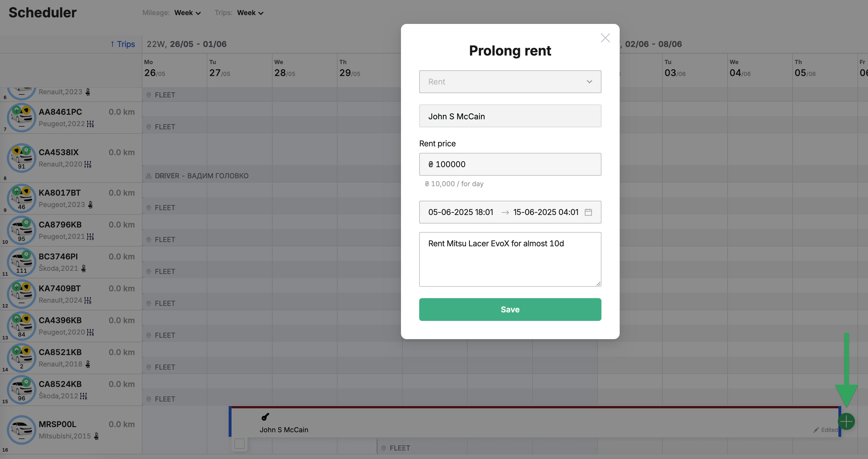Click the green plus prolong icon

coord(846,421)
